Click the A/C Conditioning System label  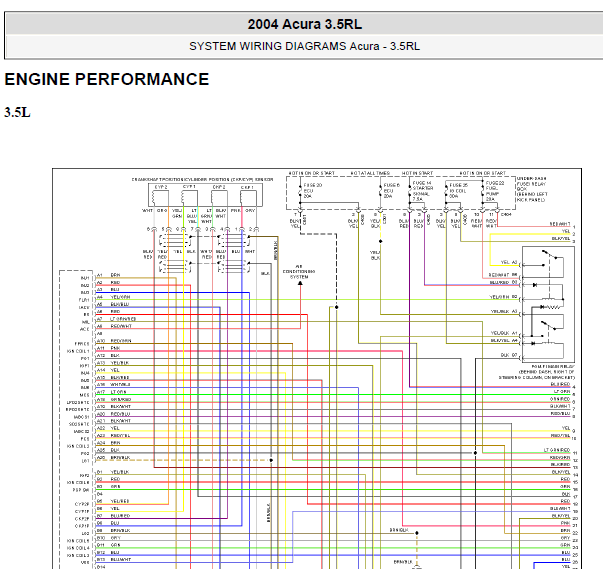[299, 271]
